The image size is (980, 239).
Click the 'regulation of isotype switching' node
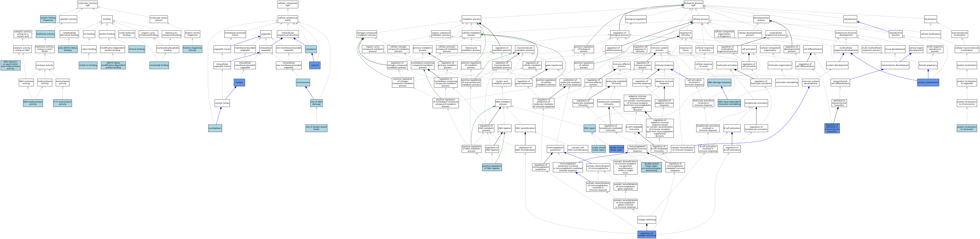click(647, 234)
